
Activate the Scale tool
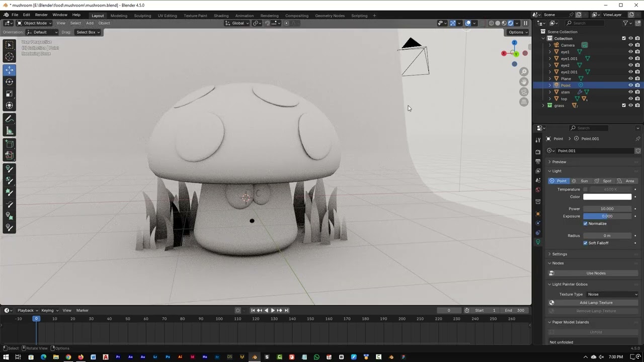[x=9, y=94]
